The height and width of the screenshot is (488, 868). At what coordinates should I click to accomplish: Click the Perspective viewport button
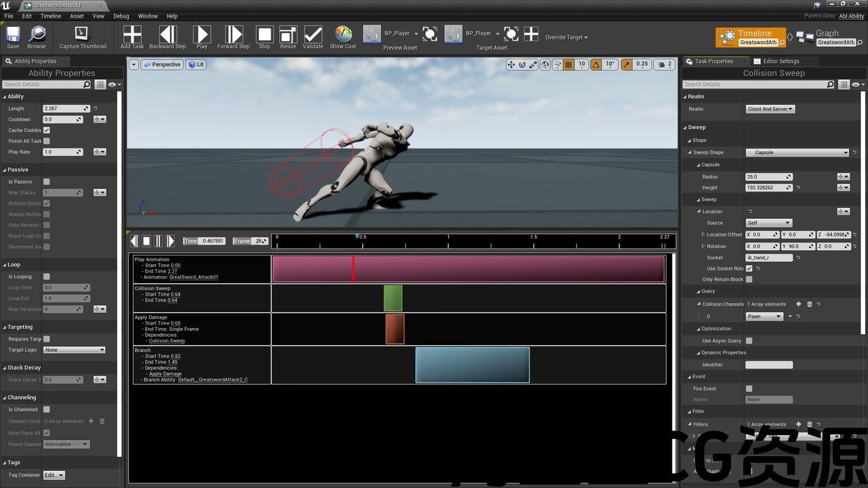point(162,64)
